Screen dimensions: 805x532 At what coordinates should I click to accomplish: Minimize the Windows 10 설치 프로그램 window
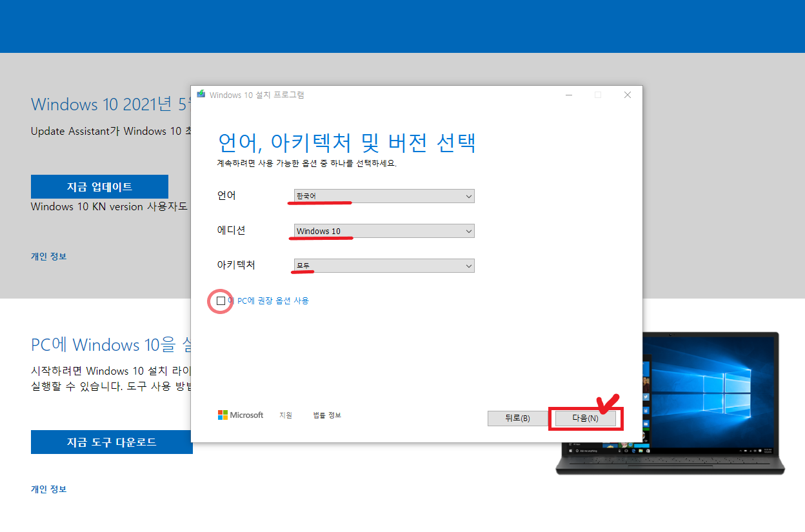[x=568, y=95]
